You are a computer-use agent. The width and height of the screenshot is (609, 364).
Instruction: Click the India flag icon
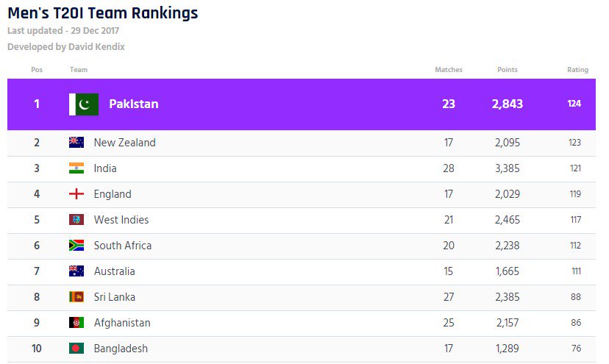pos(76,168)
